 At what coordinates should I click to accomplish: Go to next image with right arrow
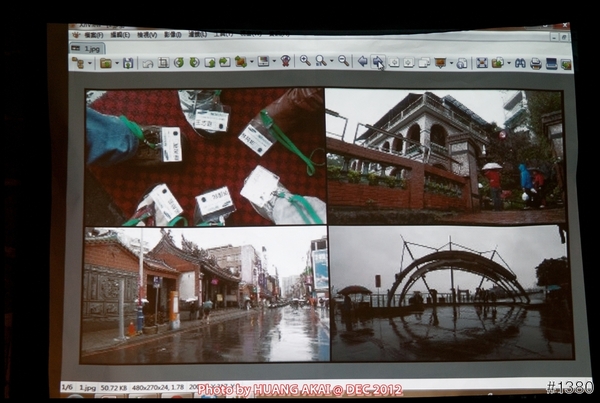click(x=378, y=62)
